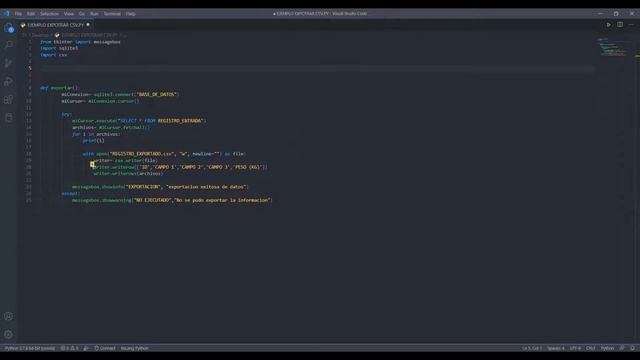Click the "EXPORTACION" messagebox title string
640x360 pixels.
pyautogui.click(x=143, y=187)
